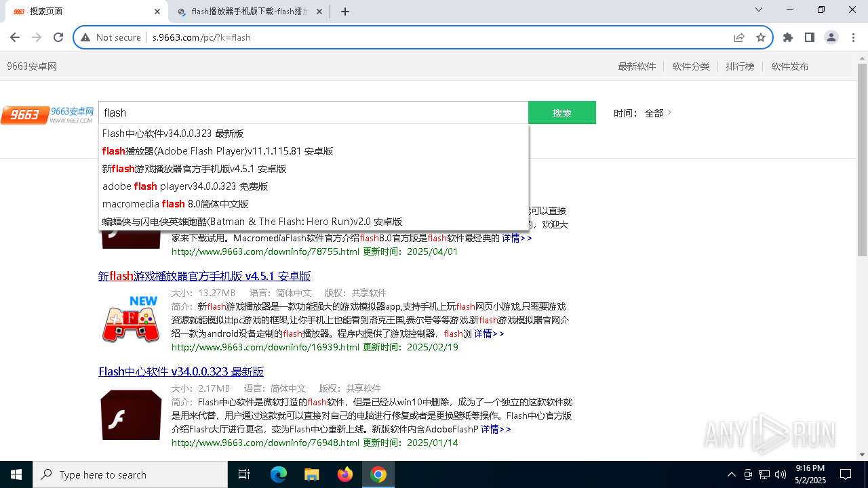Open URL www.9663.com/downinfo/78755.html
Screen dimensions: 868x488
coord(265,251)
